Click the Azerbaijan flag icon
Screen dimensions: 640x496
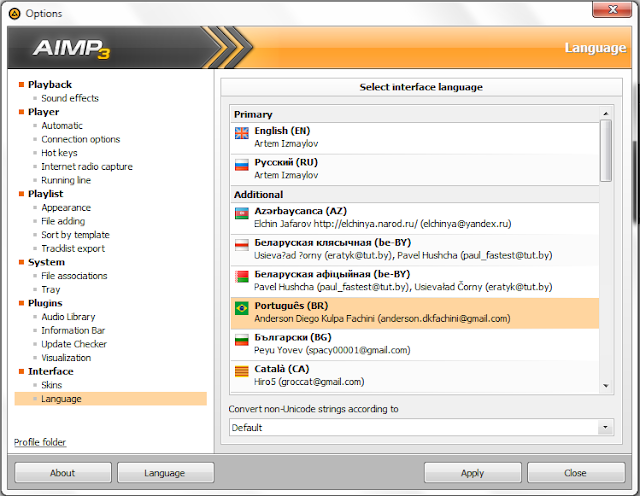pyautogui.click(x=242, y=213)
